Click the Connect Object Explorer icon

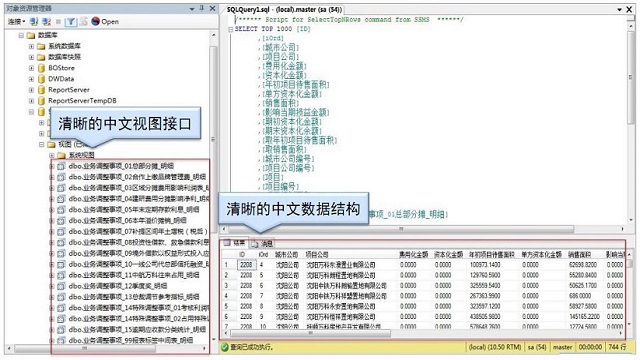pos(34,21)
